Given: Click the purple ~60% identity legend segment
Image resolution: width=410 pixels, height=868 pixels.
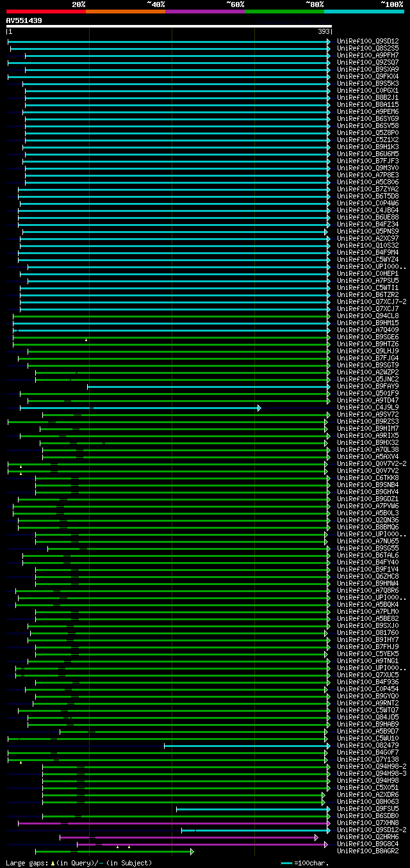Looking at the screenshot, I should [x=204, y=12].
